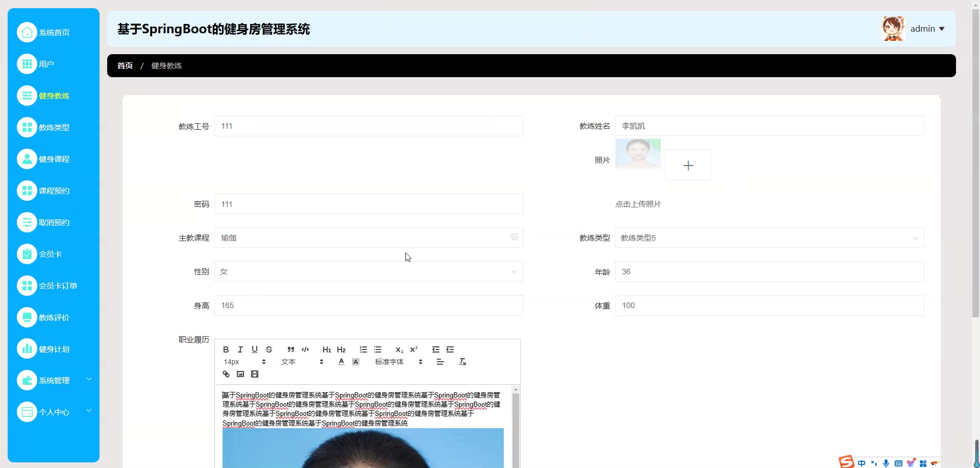This screenshot has height=468, width=980.
Task: Click the 教练工号 input field
Action: click(369, 126)
